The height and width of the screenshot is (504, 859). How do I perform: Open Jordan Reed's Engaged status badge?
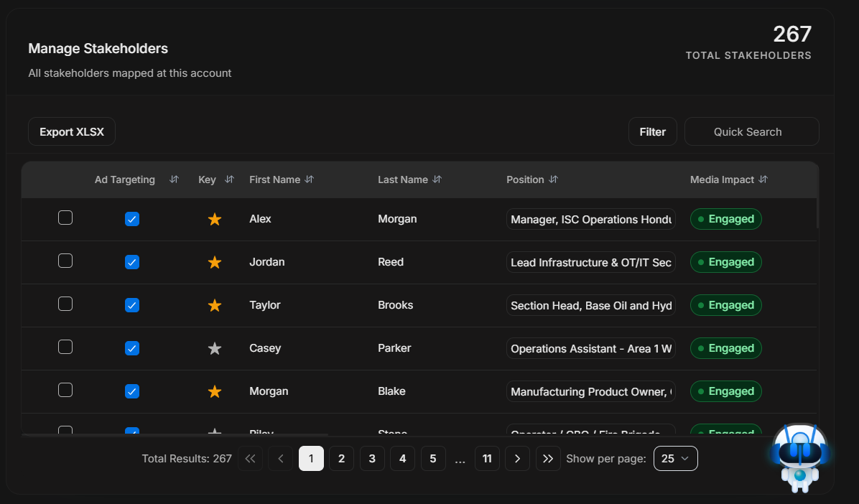[x=726, y=262]
